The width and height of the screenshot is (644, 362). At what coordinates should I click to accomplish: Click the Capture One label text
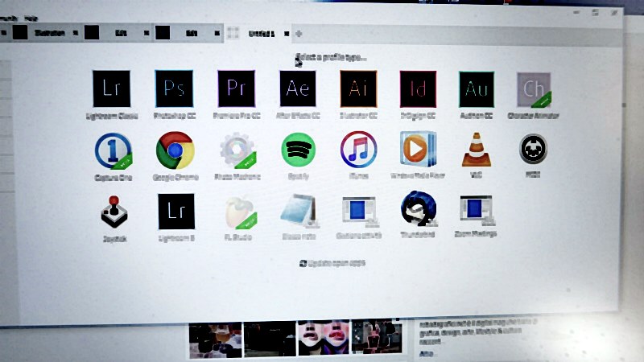coord(113,178)
